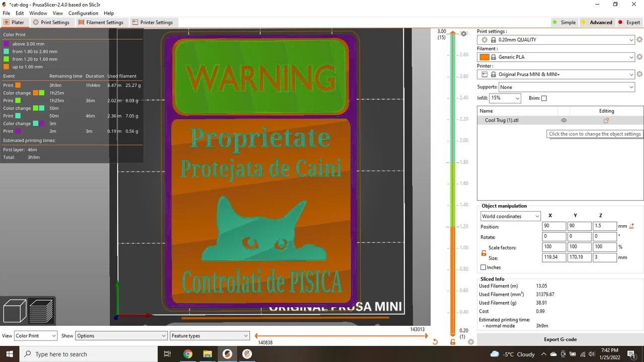The image size is (644, 362).
Task: Click the undo arrow near the bottom slider
Action: pos(435,341)
